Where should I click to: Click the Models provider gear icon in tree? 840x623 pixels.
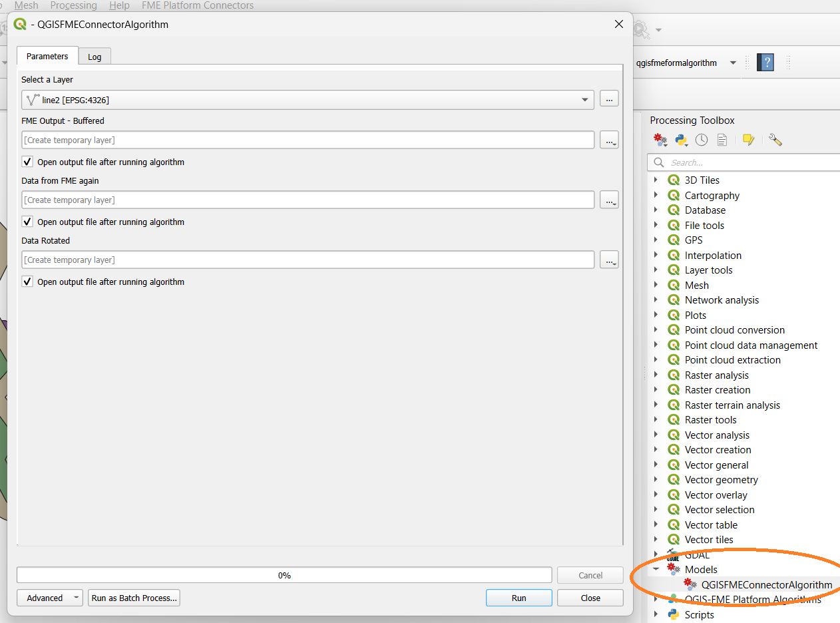coord(674,570)
